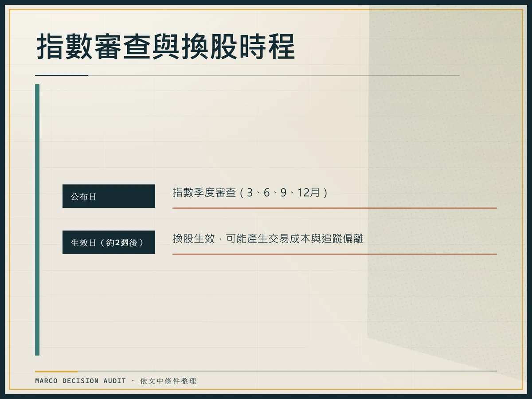The image size is (532, 399).
Task: Click the footer text 依文中條件整理
Action: (168, 381)
